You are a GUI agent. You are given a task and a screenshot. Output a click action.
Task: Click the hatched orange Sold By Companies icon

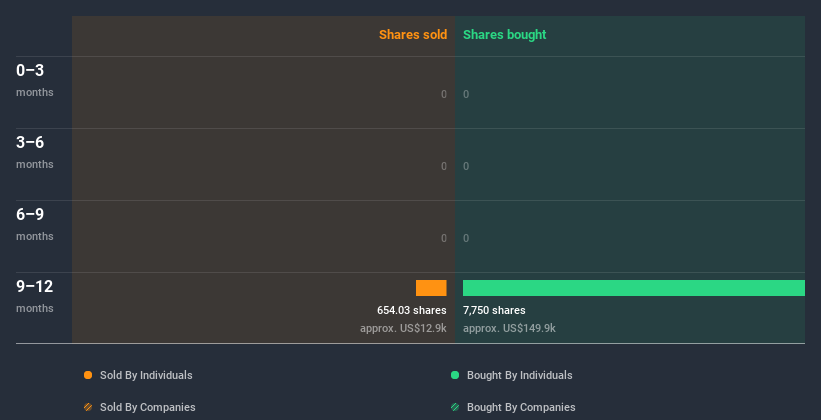[x=88, y=407]
